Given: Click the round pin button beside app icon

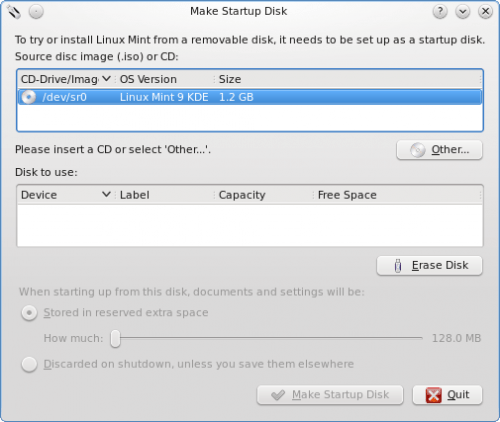Looking at the screenshot, I should click(36, 12).
